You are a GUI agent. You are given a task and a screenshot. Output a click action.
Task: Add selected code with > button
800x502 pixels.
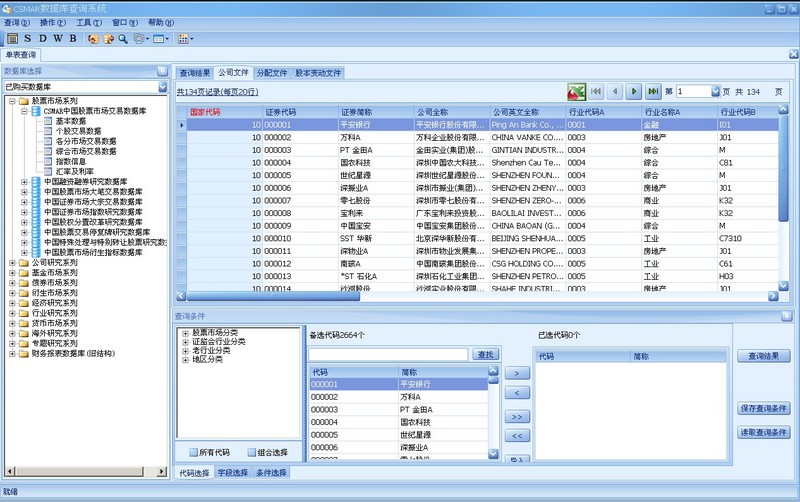click(517, 373)
